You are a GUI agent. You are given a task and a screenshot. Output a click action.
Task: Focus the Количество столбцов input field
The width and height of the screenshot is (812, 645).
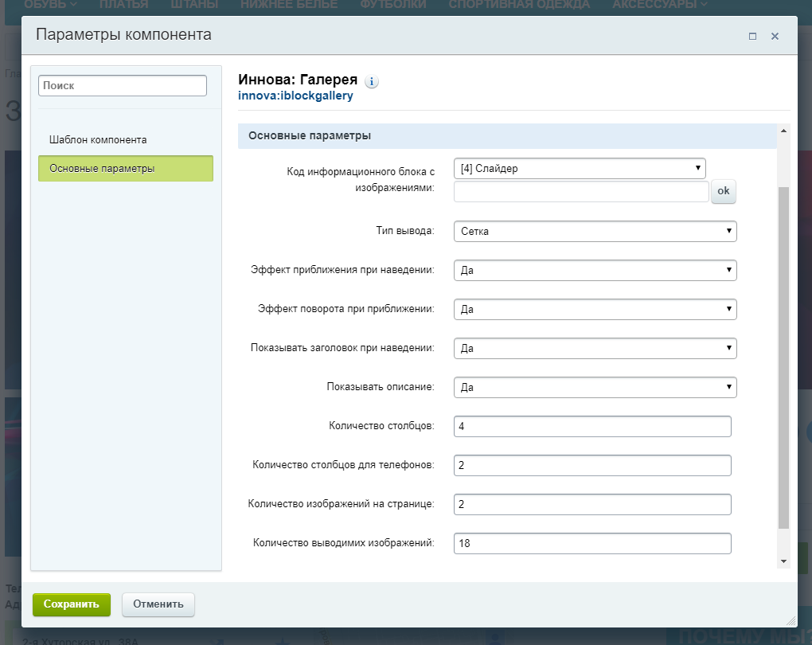point(591,426)
